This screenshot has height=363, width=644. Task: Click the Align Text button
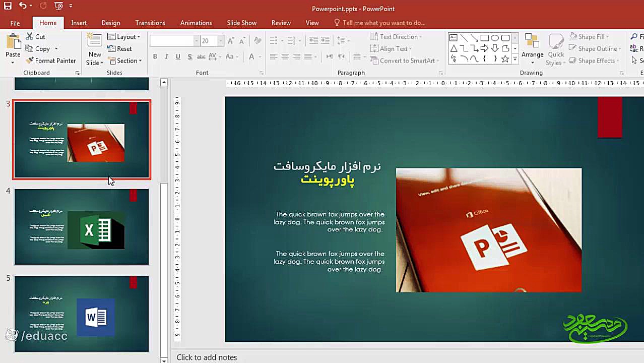point(391,49)
